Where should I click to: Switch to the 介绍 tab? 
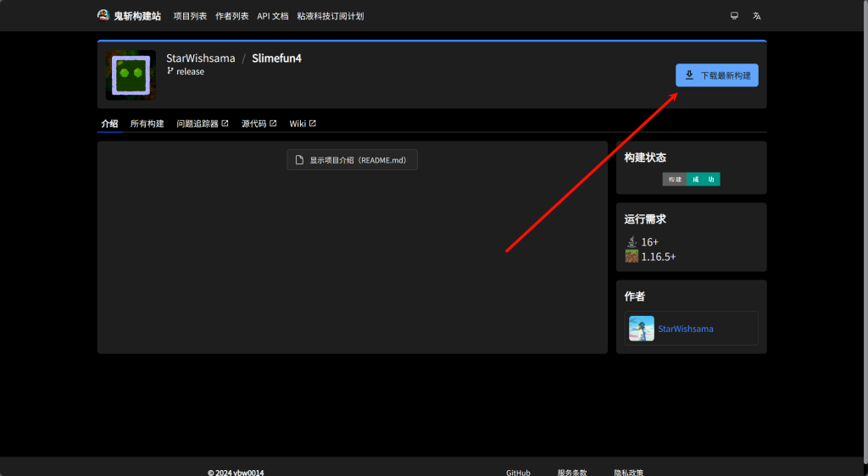coord(109,124)
